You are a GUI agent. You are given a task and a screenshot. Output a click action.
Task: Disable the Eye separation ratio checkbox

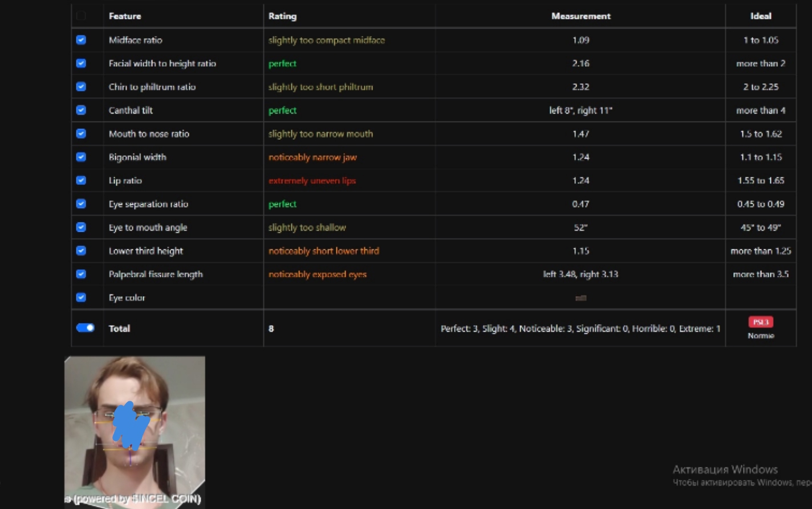click(81, 204)
